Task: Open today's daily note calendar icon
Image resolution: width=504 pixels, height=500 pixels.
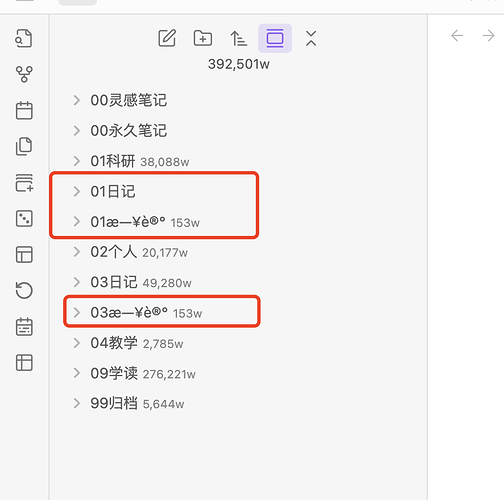Action: click(24, 110)
